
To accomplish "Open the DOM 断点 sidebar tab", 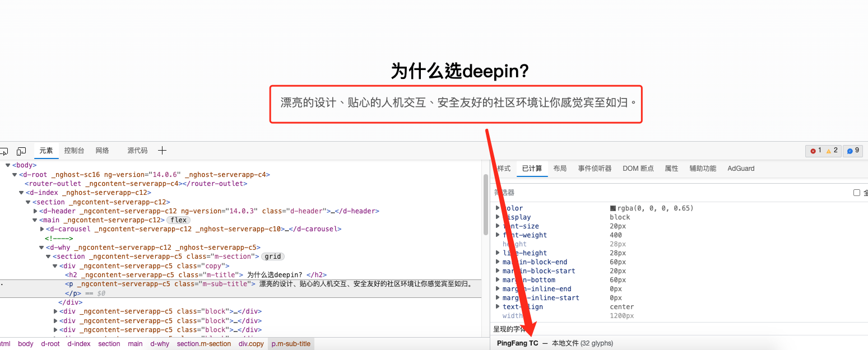I will (638, 169).
